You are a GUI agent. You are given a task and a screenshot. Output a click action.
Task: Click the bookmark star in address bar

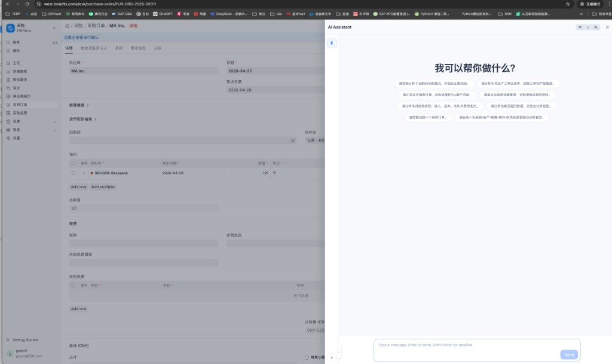(x=568, y=4)
